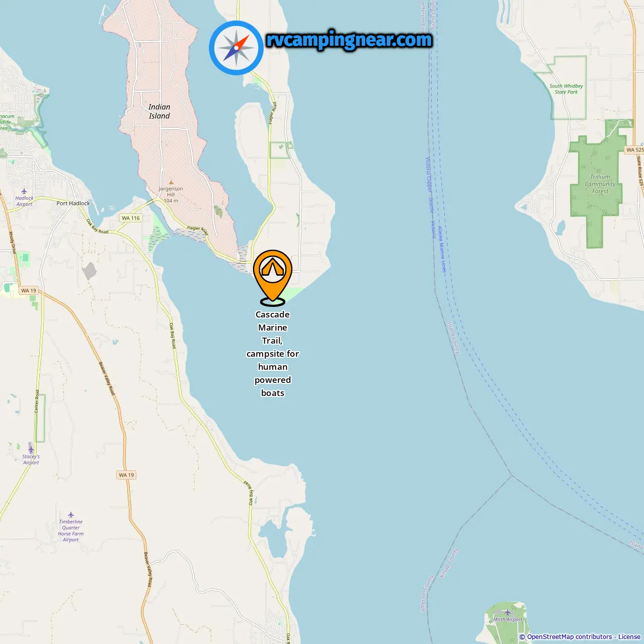Image resolution: width=644 pixels, height=644 pixels.
Task: Click the orange campsite tent marker
Action: pyautogui.click(x=273, y=278)
